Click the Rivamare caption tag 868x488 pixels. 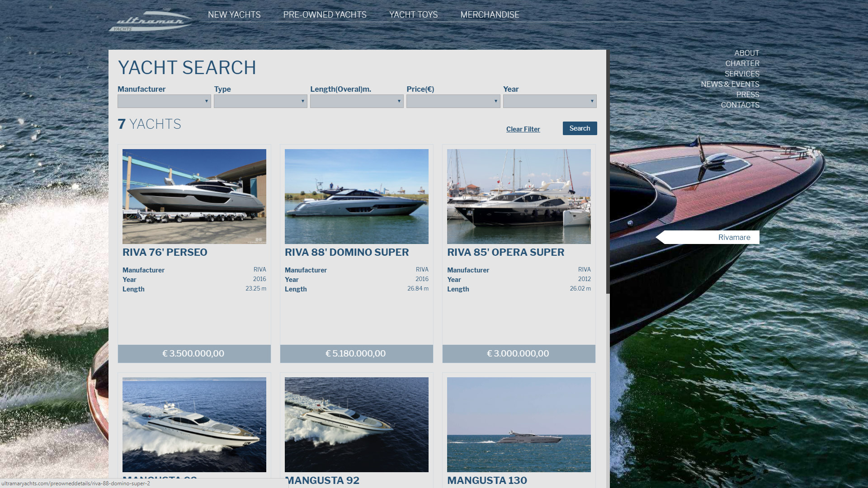708,237
